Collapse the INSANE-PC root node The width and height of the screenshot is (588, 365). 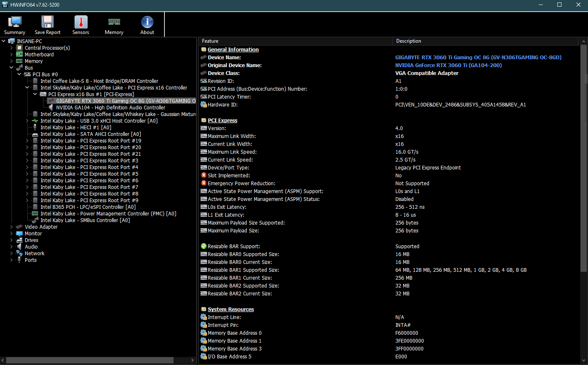(x=4, y=41)
